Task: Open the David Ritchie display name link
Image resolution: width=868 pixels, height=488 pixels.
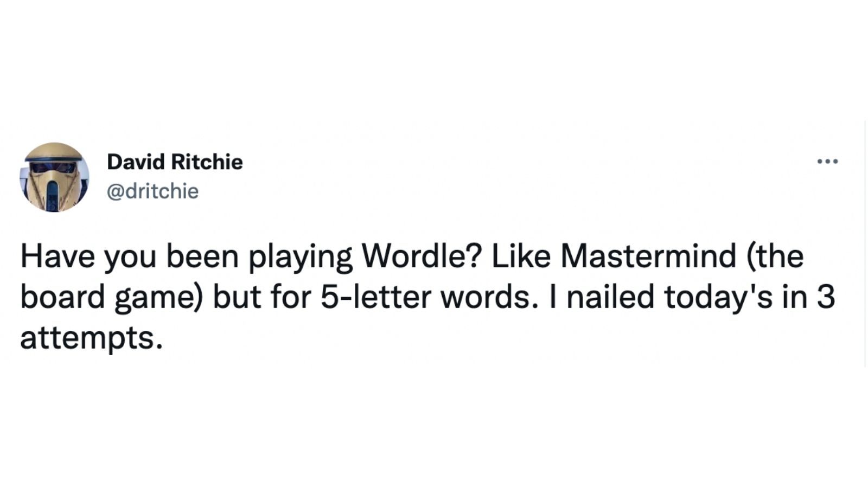Action: coord(175,162)
